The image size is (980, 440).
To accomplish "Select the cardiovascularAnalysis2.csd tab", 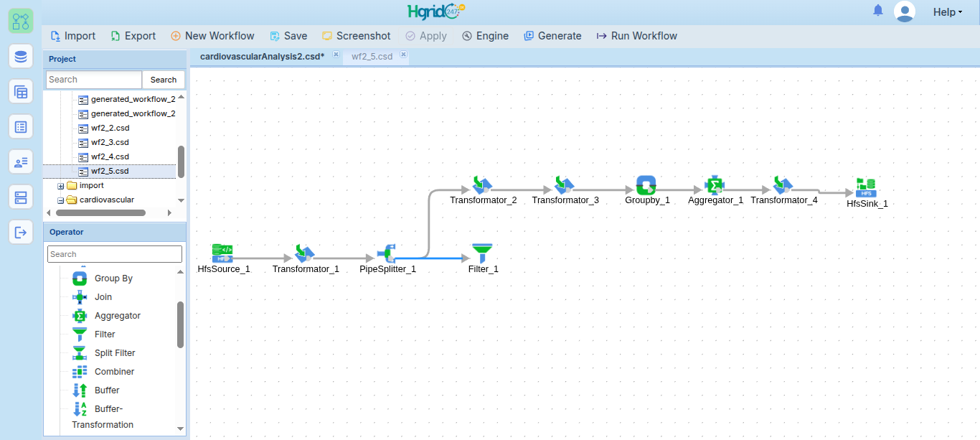I will 262,56.
